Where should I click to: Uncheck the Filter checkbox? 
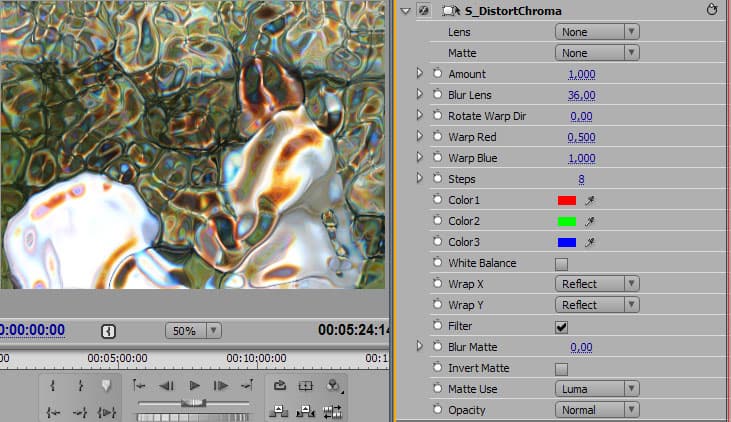(561, 327)
